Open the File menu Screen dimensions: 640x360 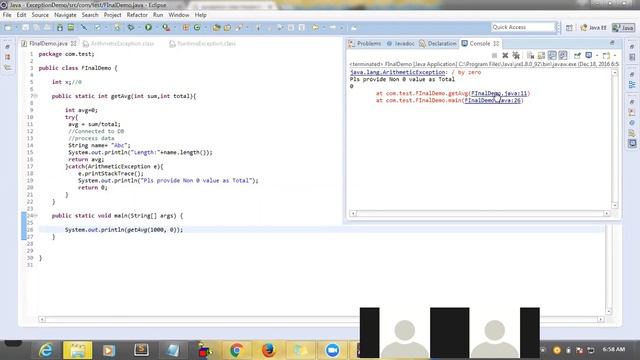click(x=7, y=15)
